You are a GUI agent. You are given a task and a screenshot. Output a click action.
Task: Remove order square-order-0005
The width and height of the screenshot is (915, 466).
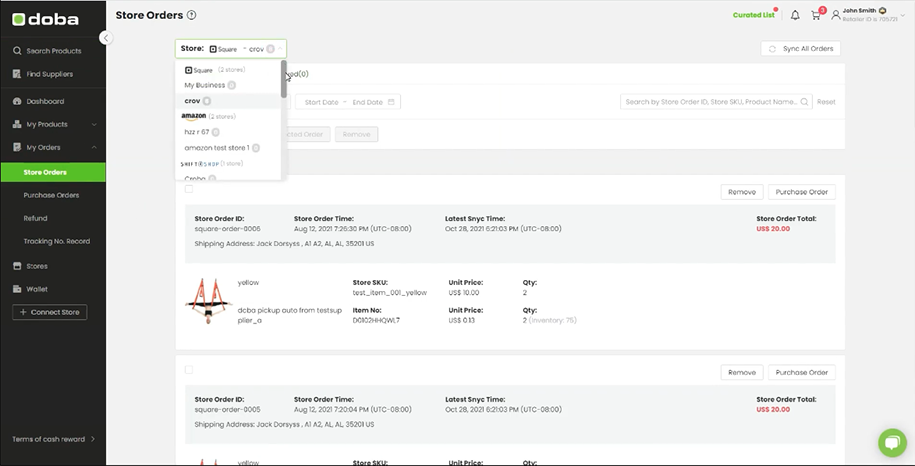[x=742, y=372]
